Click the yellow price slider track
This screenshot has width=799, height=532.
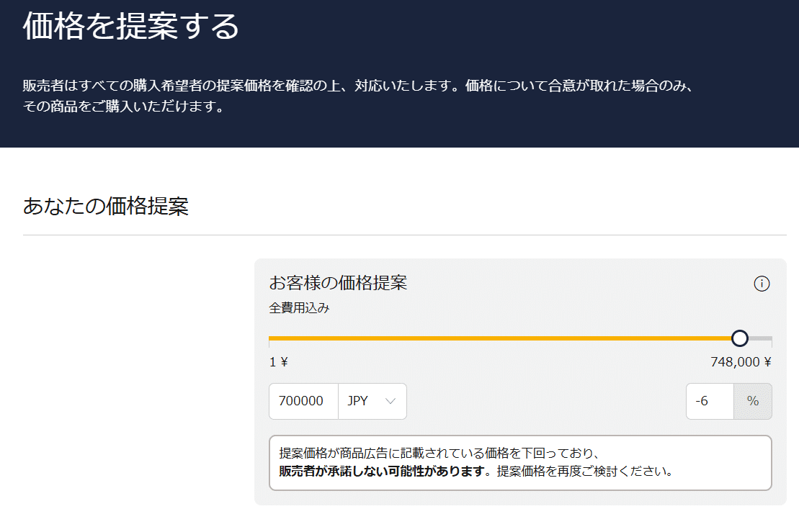click(504, 337)
